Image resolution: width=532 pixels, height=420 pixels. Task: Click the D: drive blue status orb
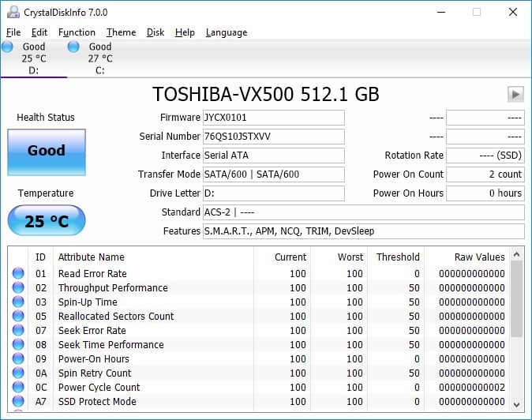click(7, 47)
